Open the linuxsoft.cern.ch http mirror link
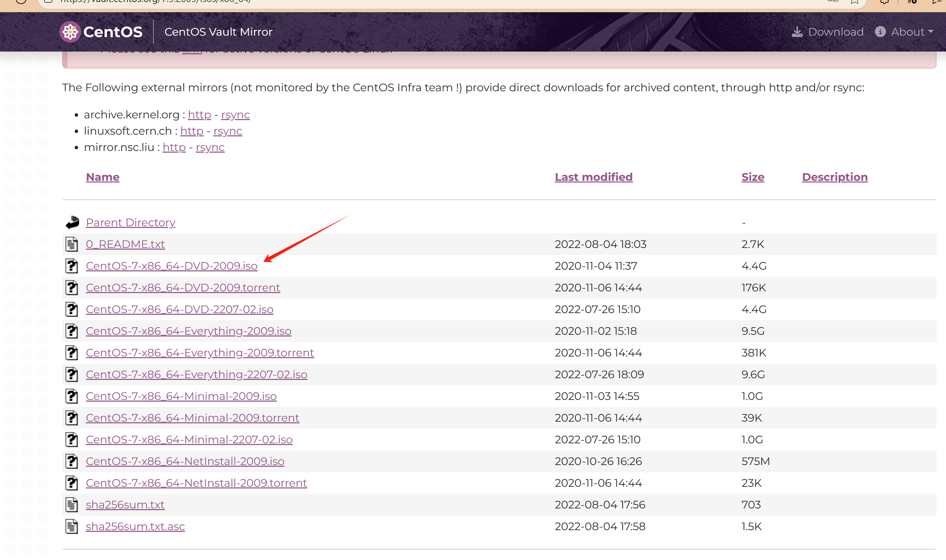946x560 pixels. [x=191, y=131]
